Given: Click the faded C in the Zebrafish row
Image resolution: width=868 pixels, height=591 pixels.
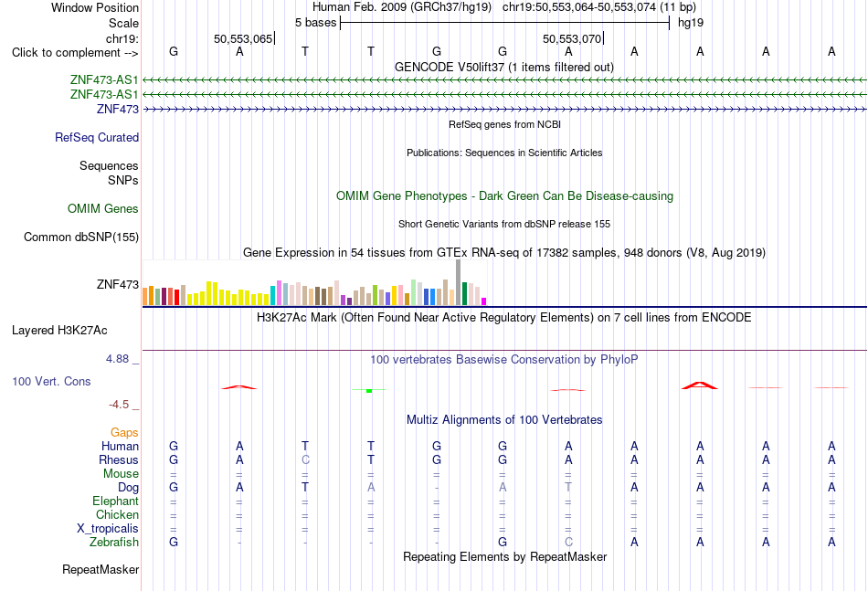Looking at the screenshot, I should (x=568, y=543).
